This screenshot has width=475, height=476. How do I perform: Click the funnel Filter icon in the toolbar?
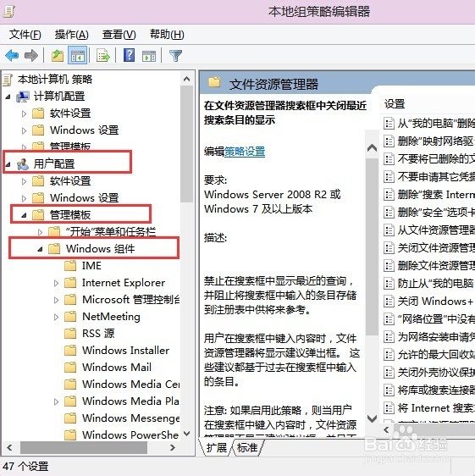pos(175,56)
